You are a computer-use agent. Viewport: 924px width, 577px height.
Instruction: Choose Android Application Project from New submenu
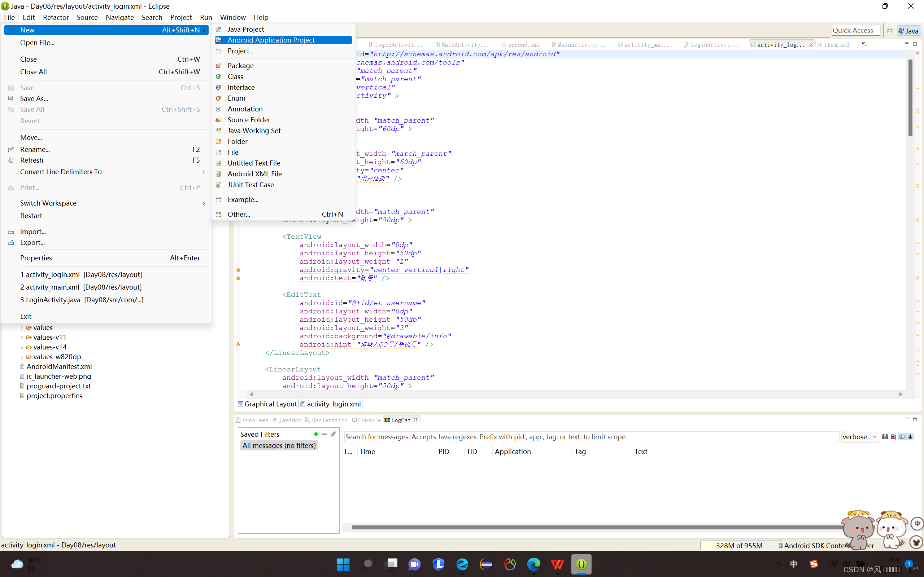tap(271, 40)
